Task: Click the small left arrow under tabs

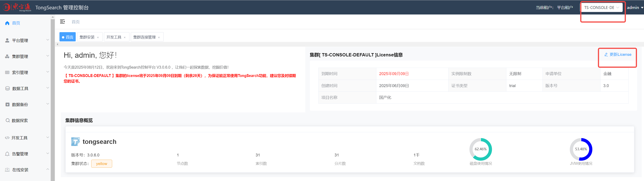Action: 57,44
